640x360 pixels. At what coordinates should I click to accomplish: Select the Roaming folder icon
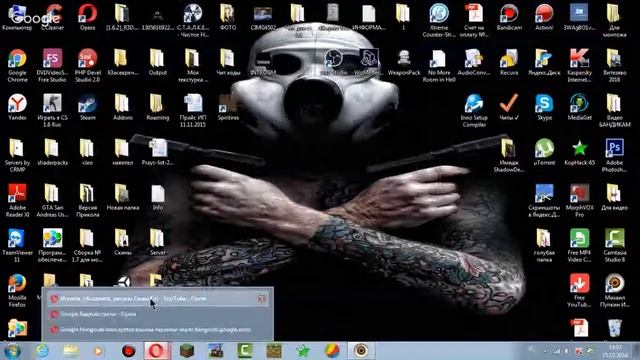click(158, 107)
